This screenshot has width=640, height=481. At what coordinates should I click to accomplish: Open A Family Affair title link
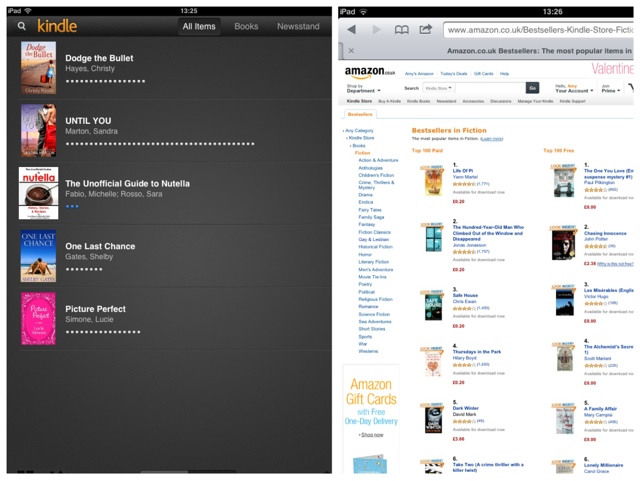tap(600, 408)
